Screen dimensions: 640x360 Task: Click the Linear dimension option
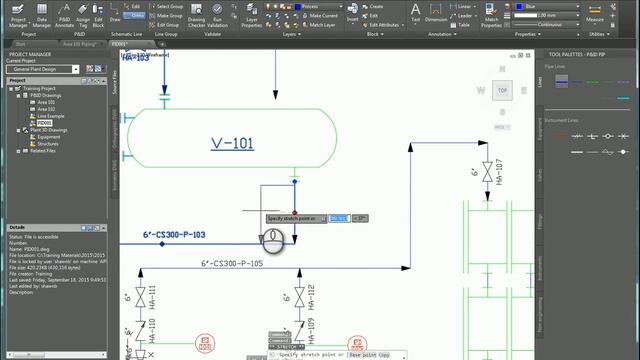[x=463, y=7]
